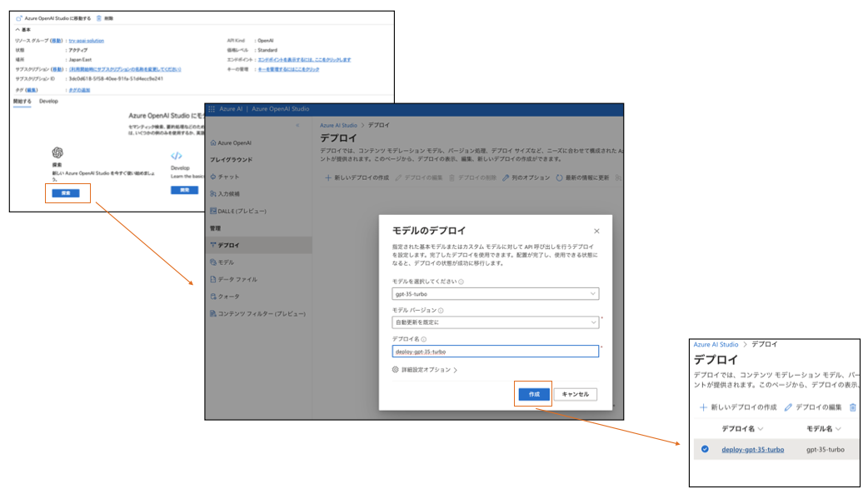Screen dimensions: 868x494
Task: Collapse the 基本 section in the portal window
Action: coord(23,30)
